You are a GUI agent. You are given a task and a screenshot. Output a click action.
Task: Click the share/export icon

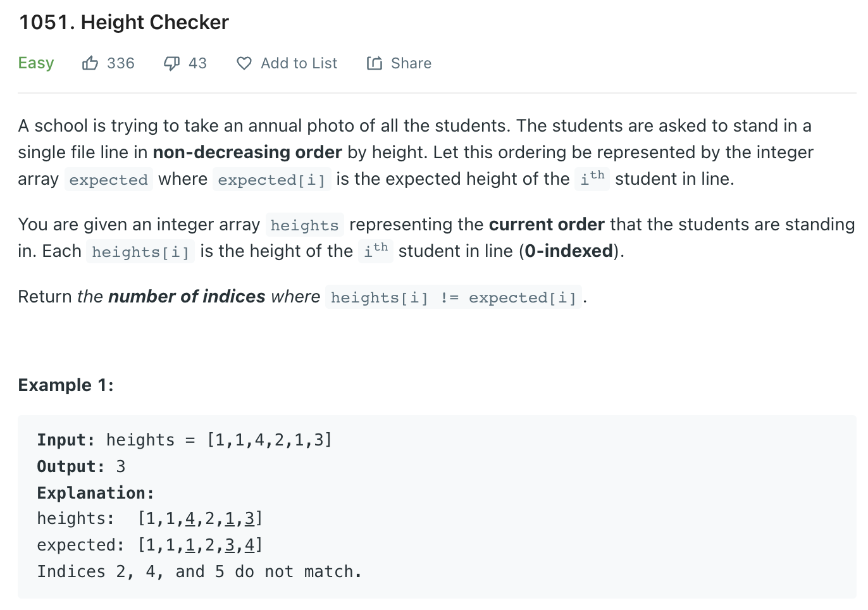[x=374, y=63]
